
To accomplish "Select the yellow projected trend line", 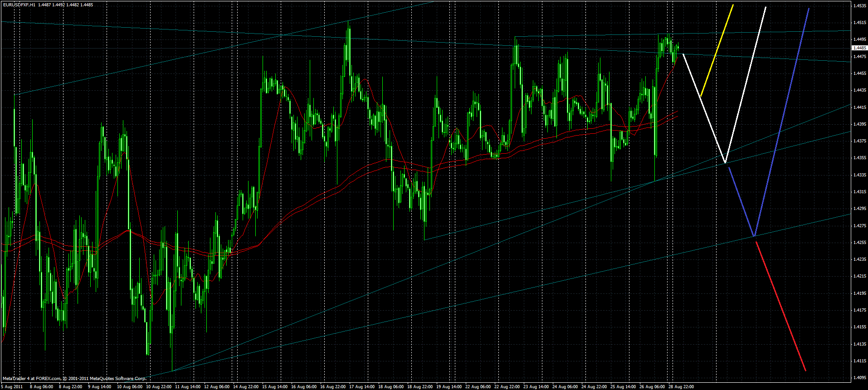I will [717, 50].
